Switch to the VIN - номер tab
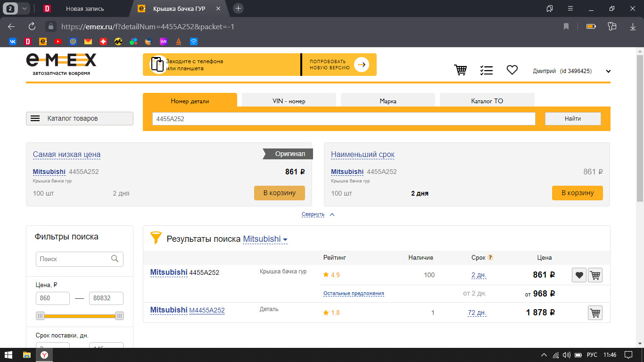This screenshot has width=644, height=362. pos(289,101)
